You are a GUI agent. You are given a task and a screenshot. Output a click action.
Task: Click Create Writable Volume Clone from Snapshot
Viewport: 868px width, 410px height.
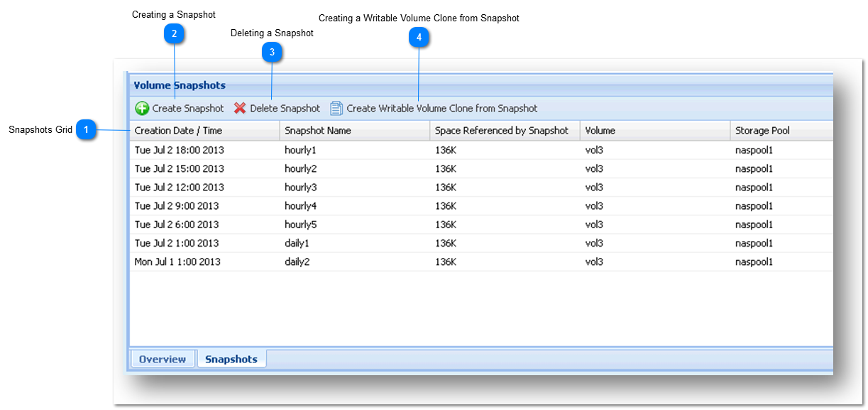coord(441,108)
